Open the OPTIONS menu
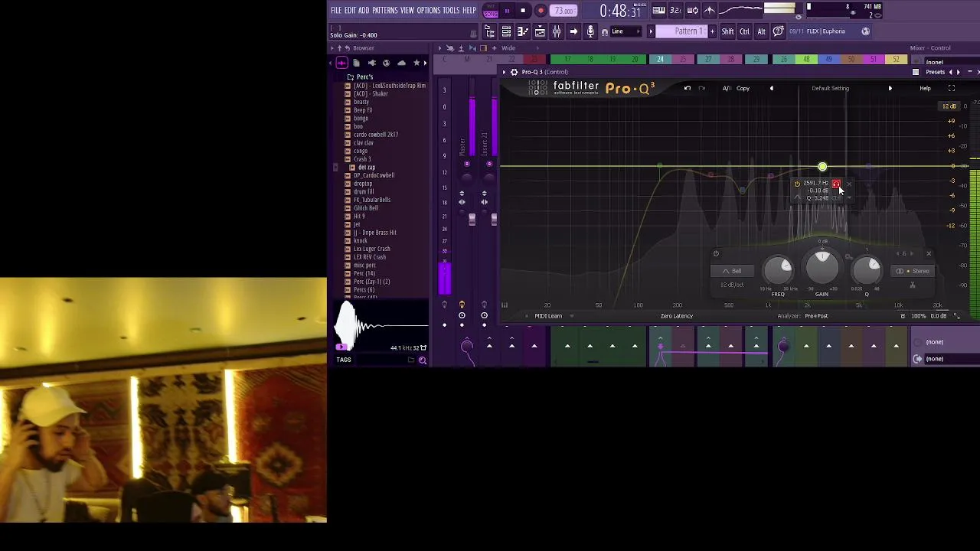Viewport: 980px width, 551px height. 428,10
